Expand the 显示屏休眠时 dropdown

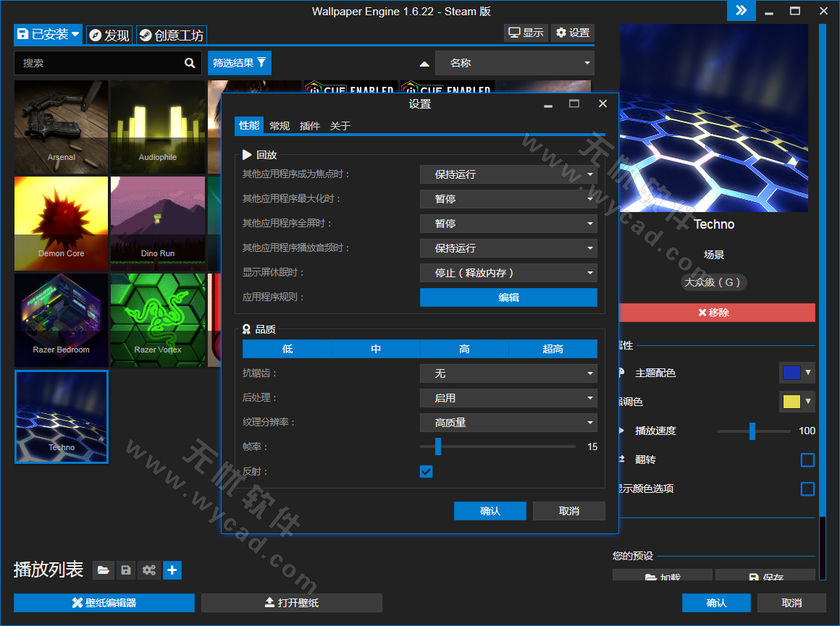point(508,273)
